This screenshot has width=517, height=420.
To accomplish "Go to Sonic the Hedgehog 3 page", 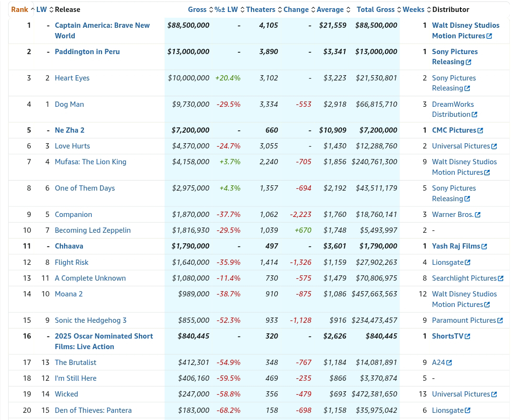I will (90, 321).
